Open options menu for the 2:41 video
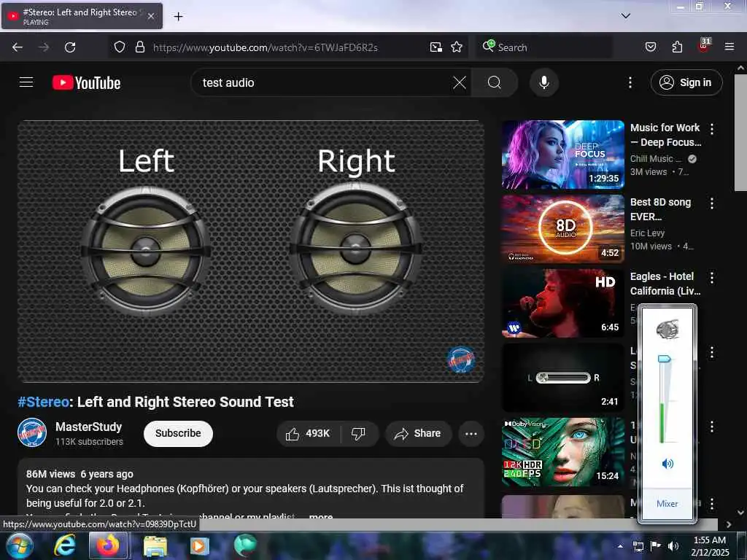This screenshot has width=747, height=560. pyautogui.click(x=712, y=352)
